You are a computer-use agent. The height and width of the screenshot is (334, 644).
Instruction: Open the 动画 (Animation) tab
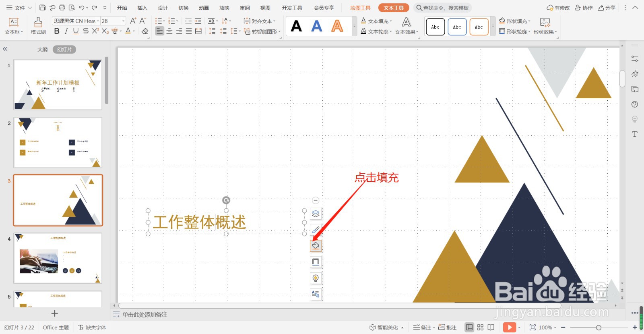[204, 8]
